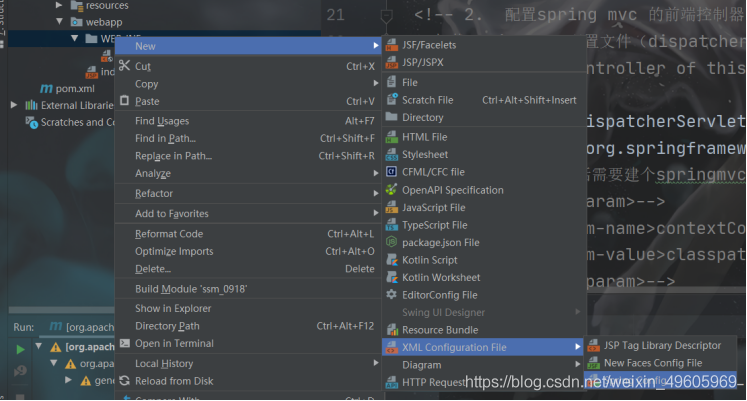Select Build Module 'ssm_0918'
The height and width of the screenshot is (401, 747).
click(248, 289)
